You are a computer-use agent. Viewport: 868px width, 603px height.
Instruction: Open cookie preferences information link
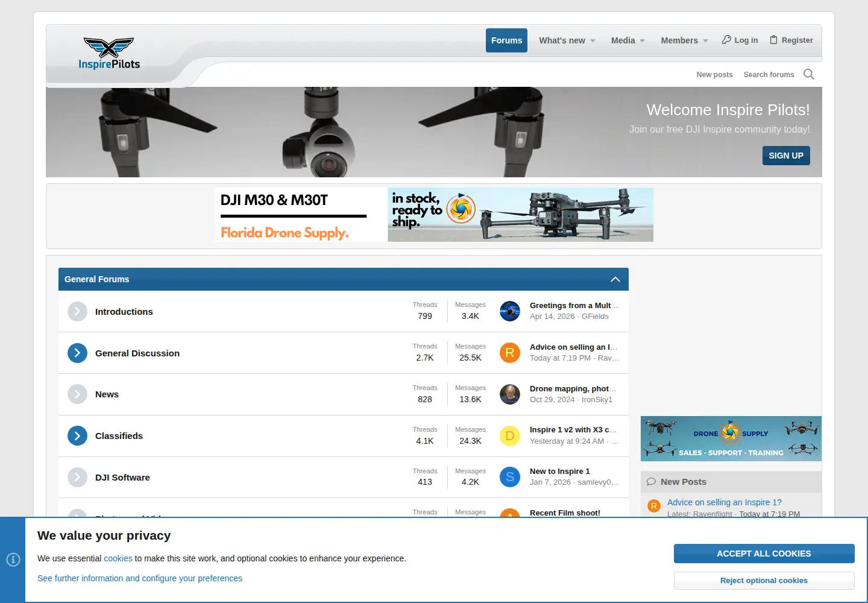[140, 578]
